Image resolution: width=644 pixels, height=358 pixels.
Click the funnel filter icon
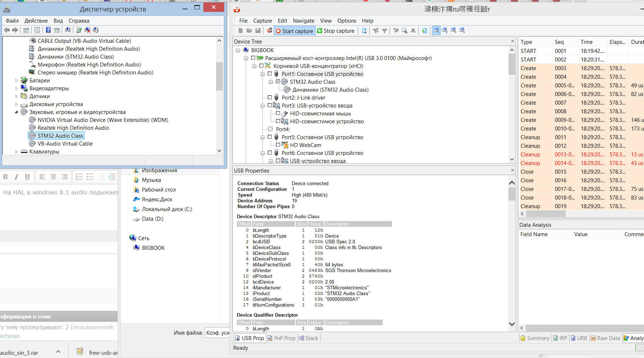pos(385,31)
